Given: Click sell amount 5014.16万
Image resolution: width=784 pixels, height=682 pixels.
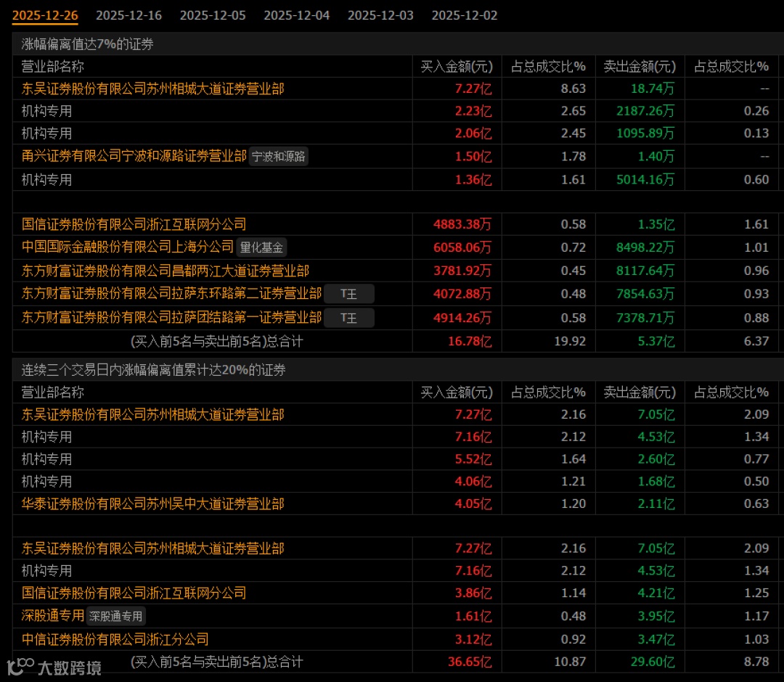Looking at the screenshot, I should point(645,179).
